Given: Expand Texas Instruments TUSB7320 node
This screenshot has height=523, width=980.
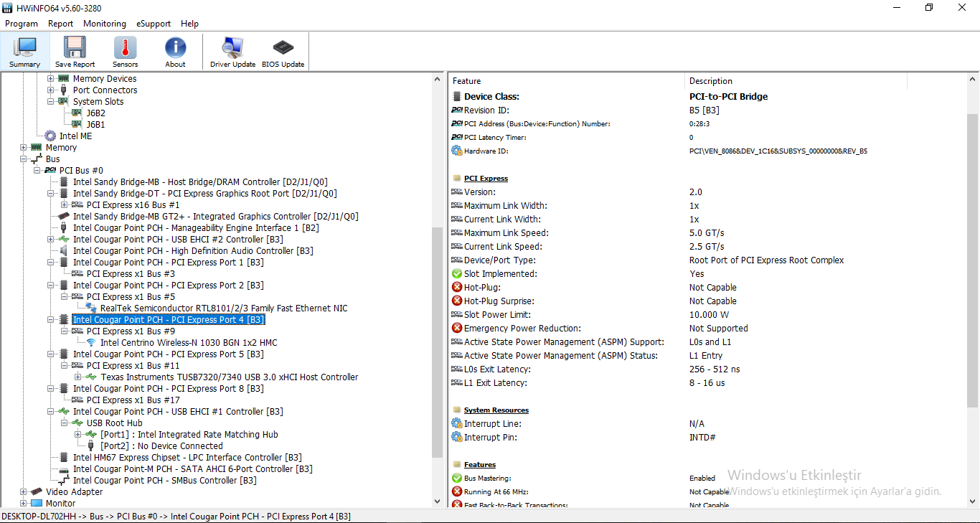Looking at the screenshot, I should click(x=78, y=377).
